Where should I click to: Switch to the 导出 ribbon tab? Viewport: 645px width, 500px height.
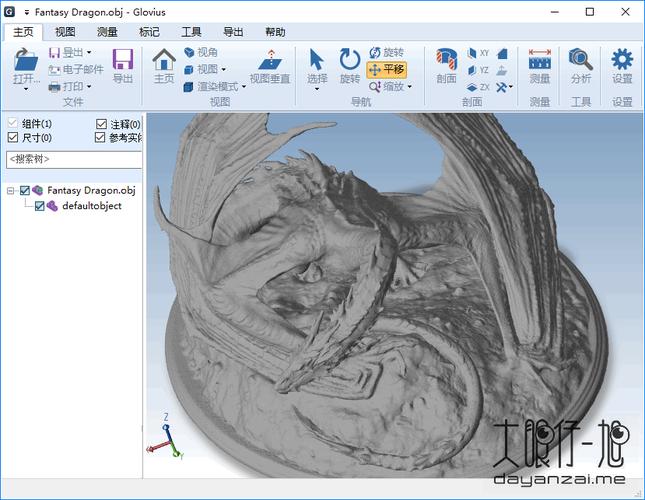(233, 32)
